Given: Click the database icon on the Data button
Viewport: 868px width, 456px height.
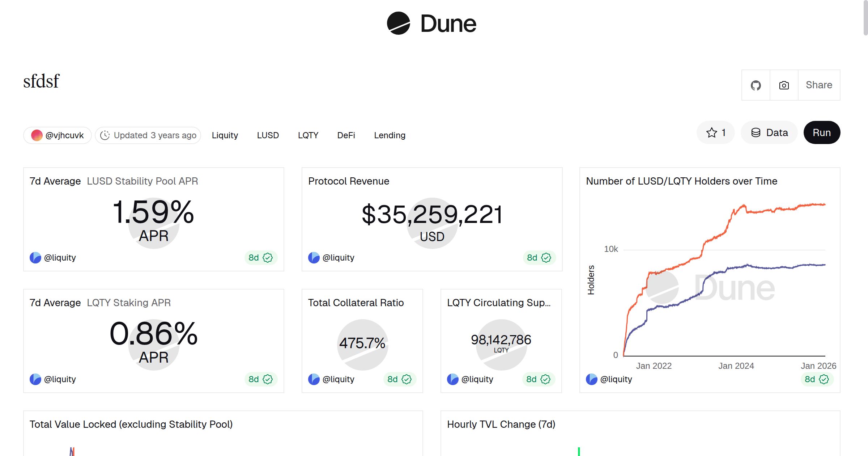Looking at the screenshot, I should (756, 132).
